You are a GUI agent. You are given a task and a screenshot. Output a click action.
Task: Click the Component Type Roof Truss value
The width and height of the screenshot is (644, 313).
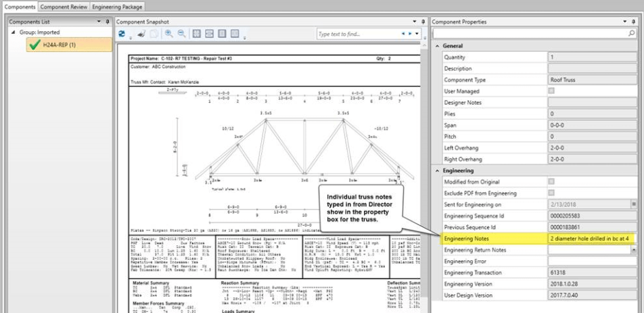(593, 80)
